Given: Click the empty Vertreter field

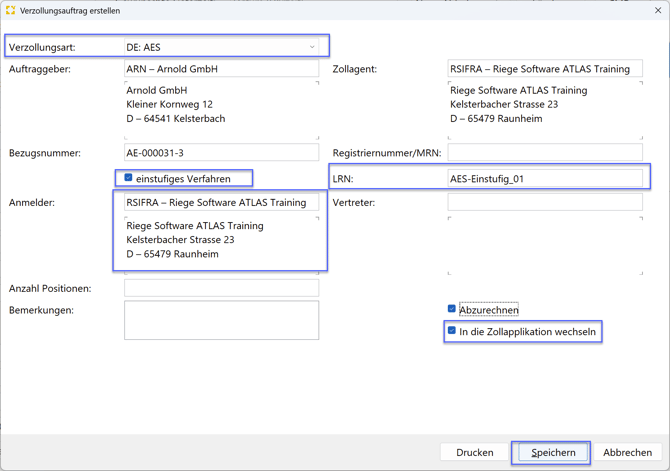Looking at the screenshot, I should [x=545, y=202].
